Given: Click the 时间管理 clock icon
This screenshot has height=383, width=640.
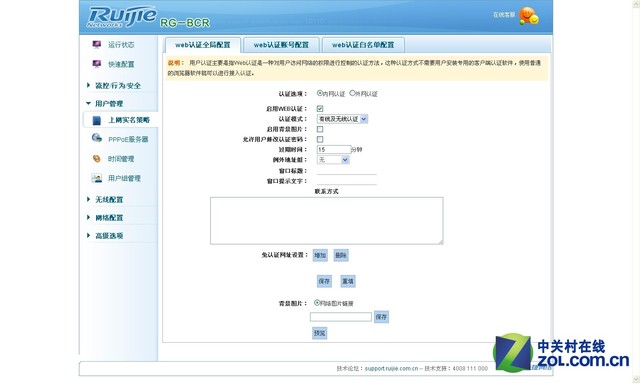Looking at the screenshot, I should 97,159.
